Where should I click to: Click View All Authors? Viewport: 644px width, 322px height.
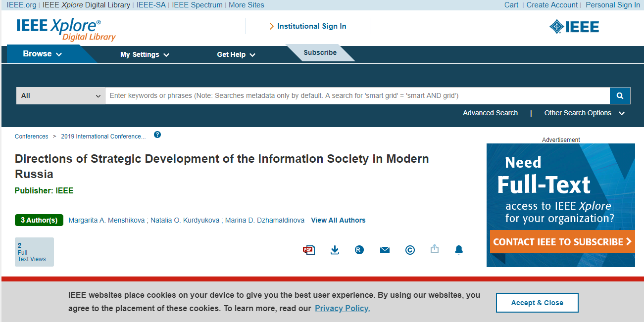pos(338,220)
